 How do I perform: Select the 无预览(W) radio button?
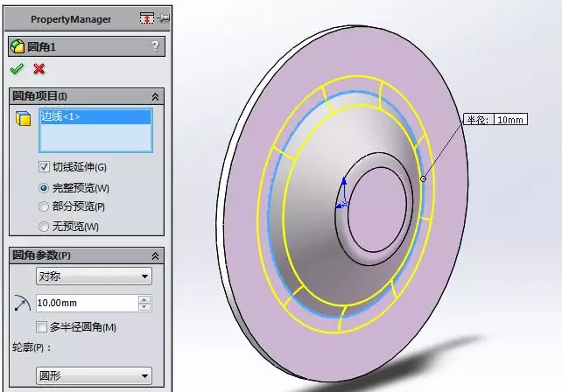[44, 227]
